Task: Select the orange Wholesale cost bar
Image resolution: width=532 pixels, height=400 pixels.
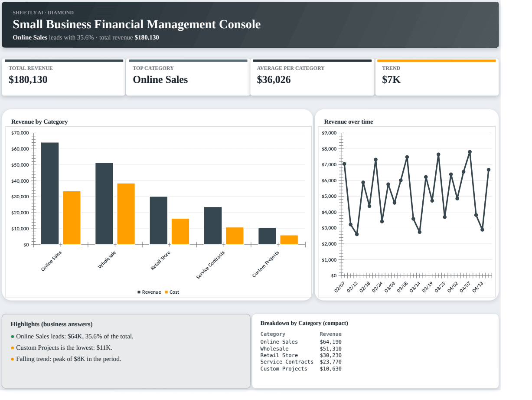Action: [x=126, y=214]
